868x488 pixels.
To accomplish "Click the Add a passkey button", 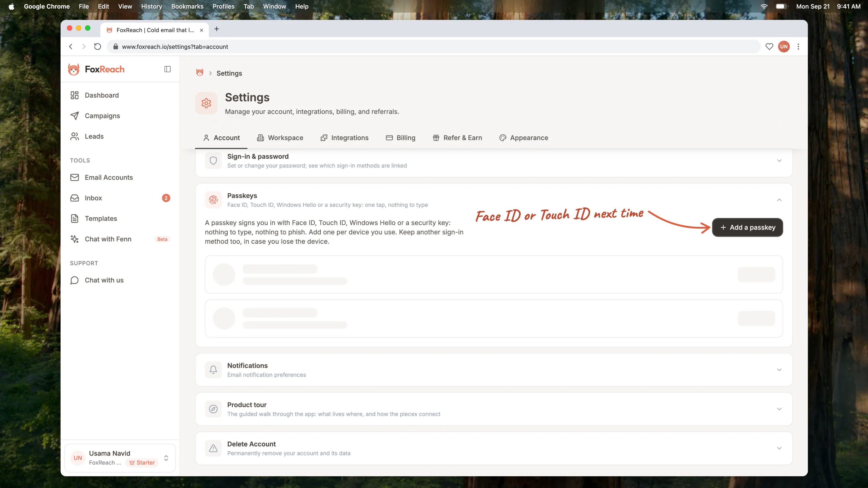I will point(747,228).
